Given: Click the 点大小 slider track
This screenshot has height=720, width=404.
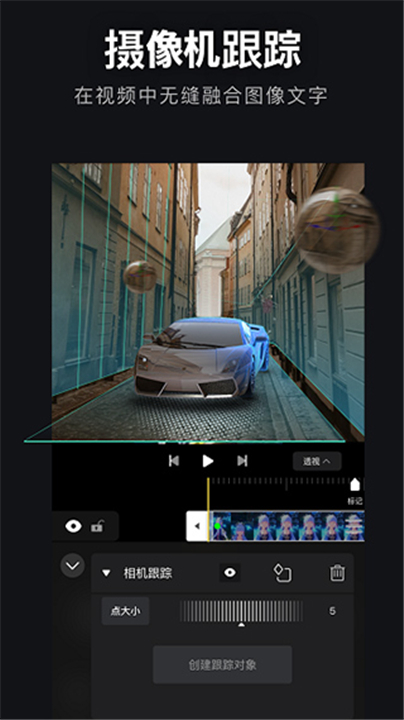Looking at the screenshot, I should 241,611.
